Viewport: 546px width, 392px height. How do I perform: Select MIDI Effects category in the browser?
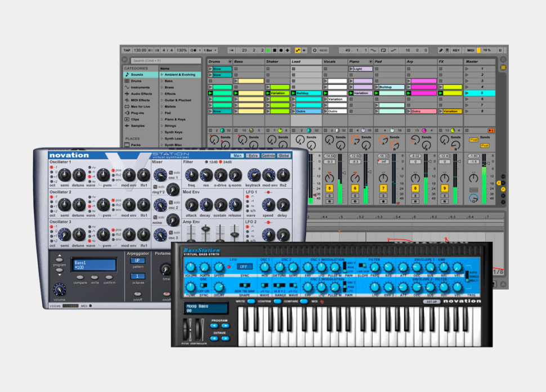140,100
